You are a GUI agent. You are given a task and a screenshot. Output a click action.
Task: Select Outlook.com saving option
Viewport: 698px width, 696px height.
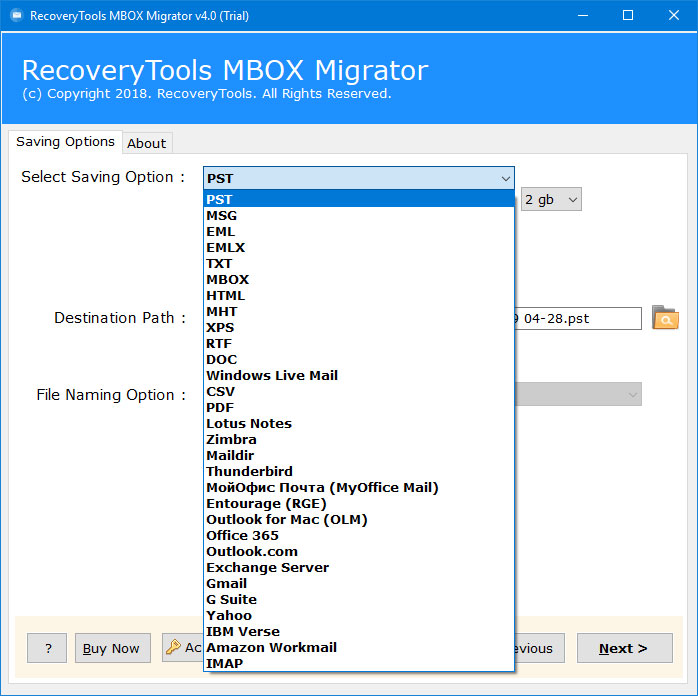359,552
